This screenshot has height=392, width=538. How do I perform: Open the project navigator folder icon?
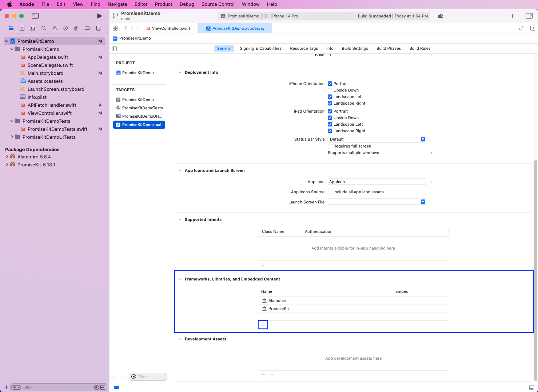tap(11, 28)
